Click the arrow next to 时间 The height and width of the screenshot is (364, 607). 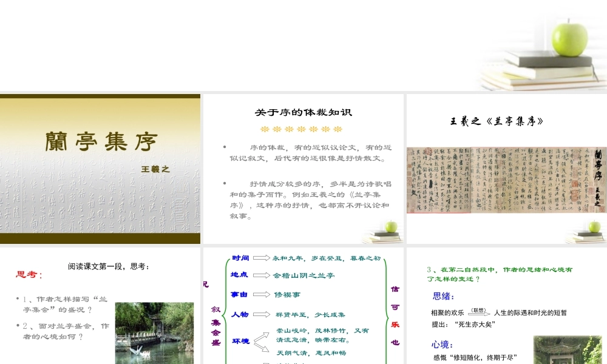pos(262,258)
